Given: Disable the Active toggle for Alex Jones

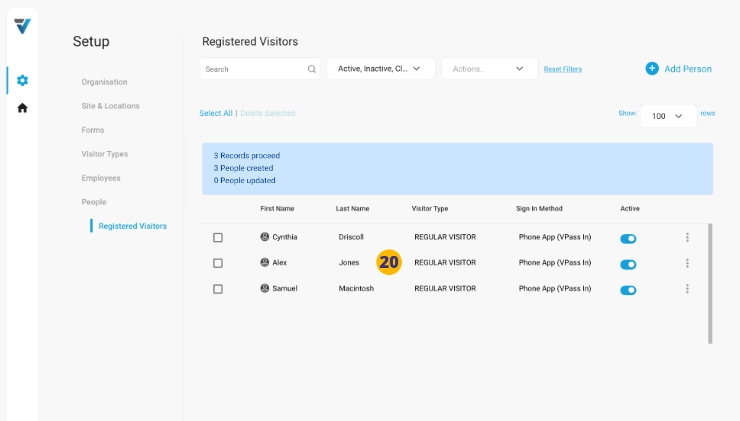Looking at the screenshot, I should click(628, 264).
